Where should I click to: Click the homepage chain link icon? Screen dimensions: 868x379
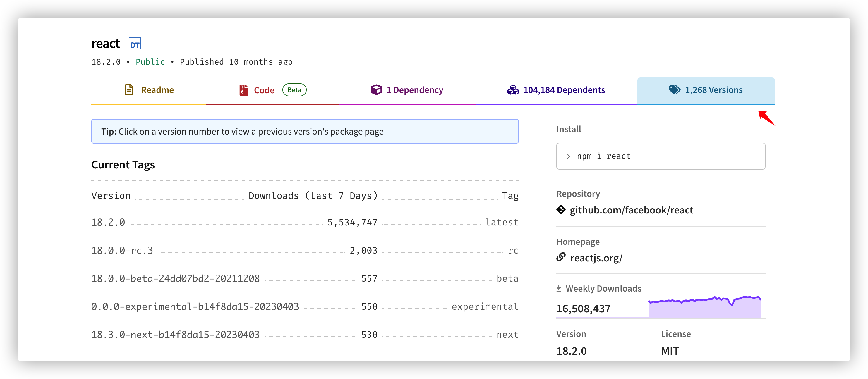tap(561, 257)
